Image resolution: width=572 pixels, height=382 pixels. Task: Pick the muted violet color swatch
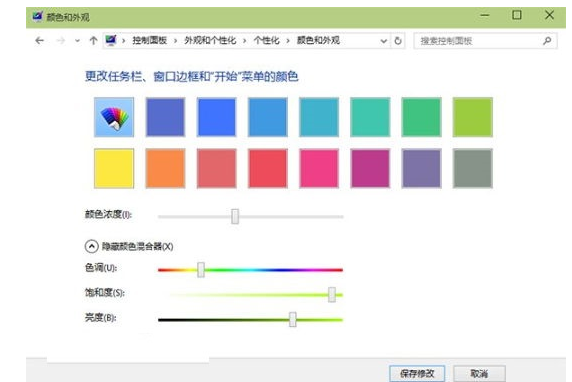[421, 168]
